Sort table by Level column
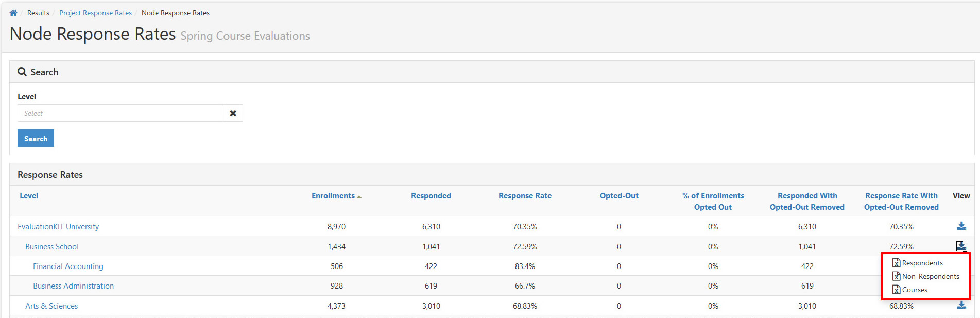This screenshot has width=980, height=318. click(x=29, y=196)
